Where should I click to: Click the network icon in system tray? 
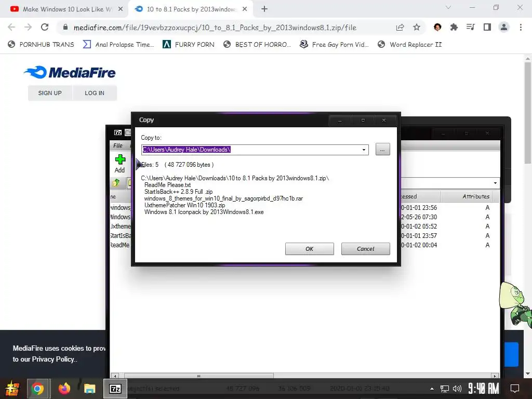tap(444, 389)
